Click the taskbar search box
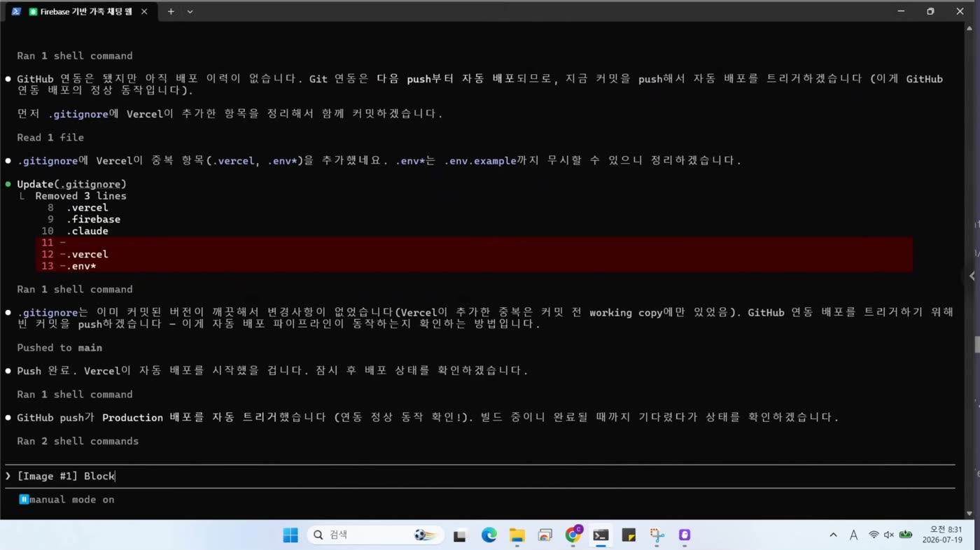The height and width of the screenshot is (550, 980). point(375,535)
